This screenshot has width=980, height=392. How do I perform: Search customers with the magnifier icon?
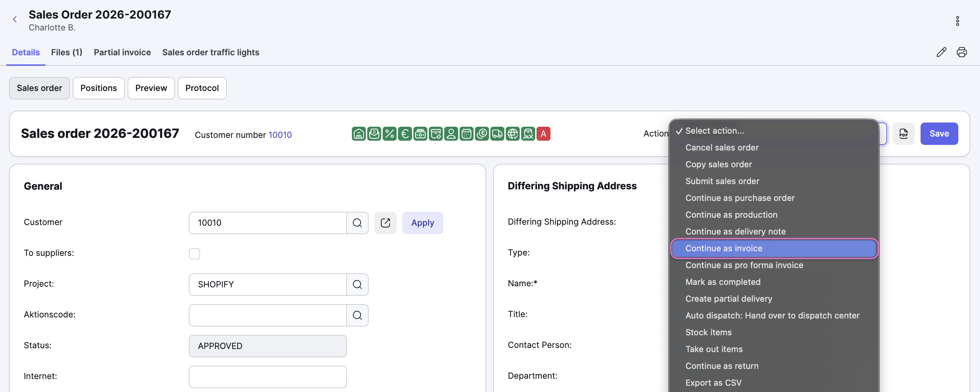click(357, 223)
